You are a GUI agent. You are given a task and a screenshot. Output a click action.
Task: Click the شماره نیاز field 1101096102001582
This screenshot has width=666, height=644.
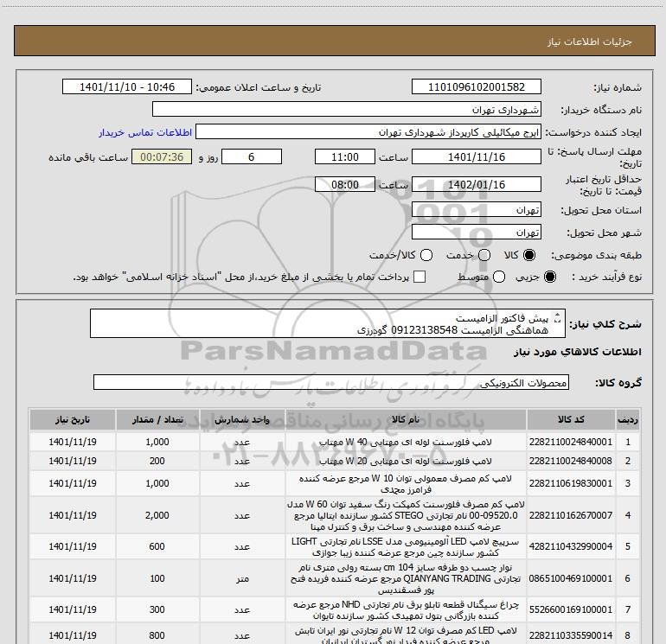coord(476,86)
